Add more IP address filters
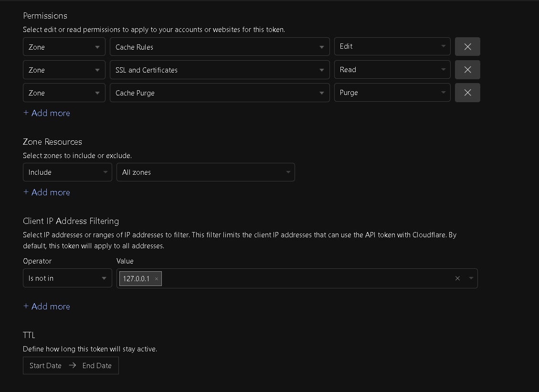 (x=47, y=307)
